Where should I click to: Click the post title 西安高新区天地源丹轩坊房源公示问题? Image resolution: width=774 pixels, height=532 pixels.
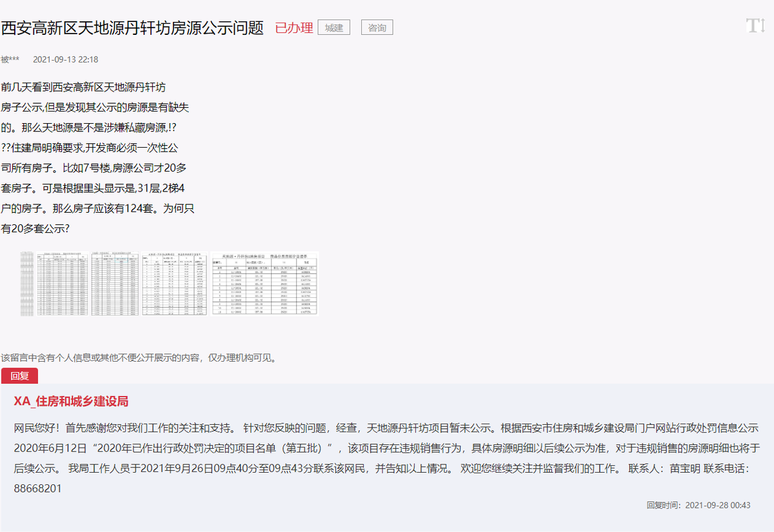tap(132, 28)
